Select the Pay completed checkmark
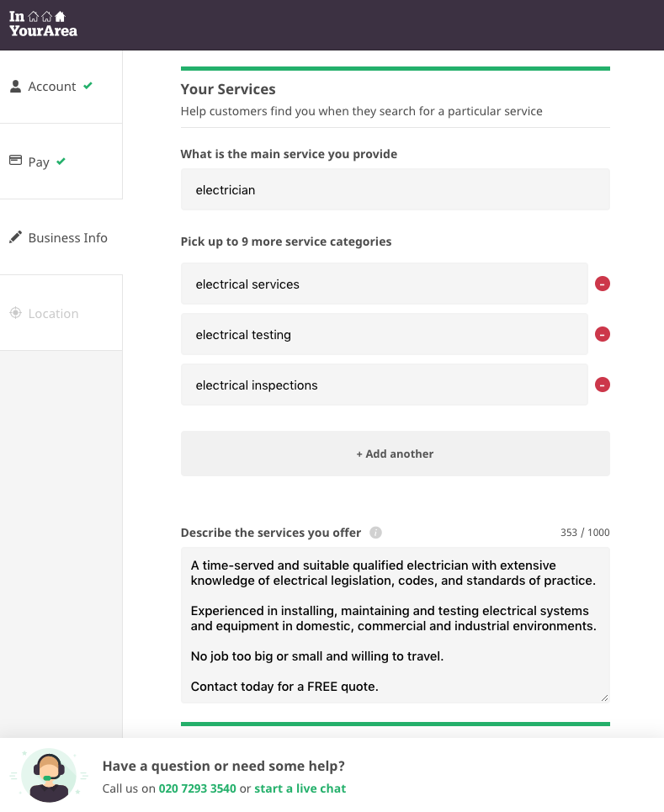Screen dimensions: 664x812 [61, 161]
